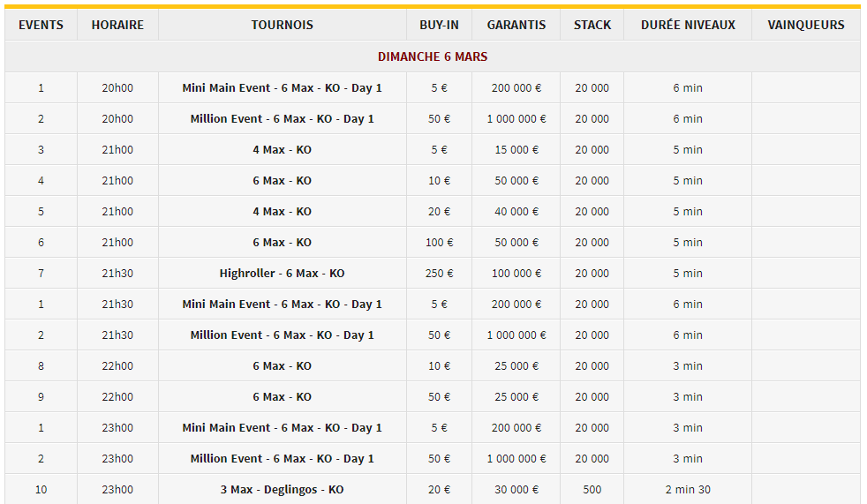Screen dimensions: 867x504
Task: Click the DIMANCHE 6 MARS date heading
Action: click(433, 56)
